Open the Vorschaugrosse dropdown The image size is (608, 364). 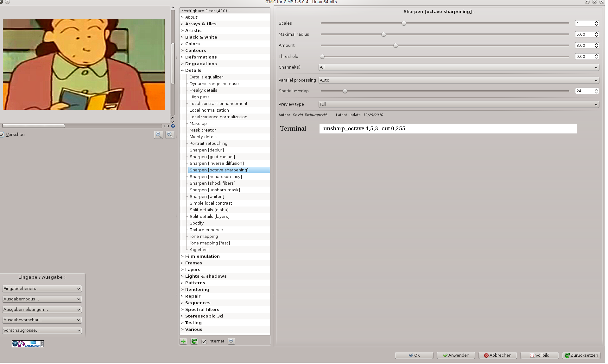[42, 330]
